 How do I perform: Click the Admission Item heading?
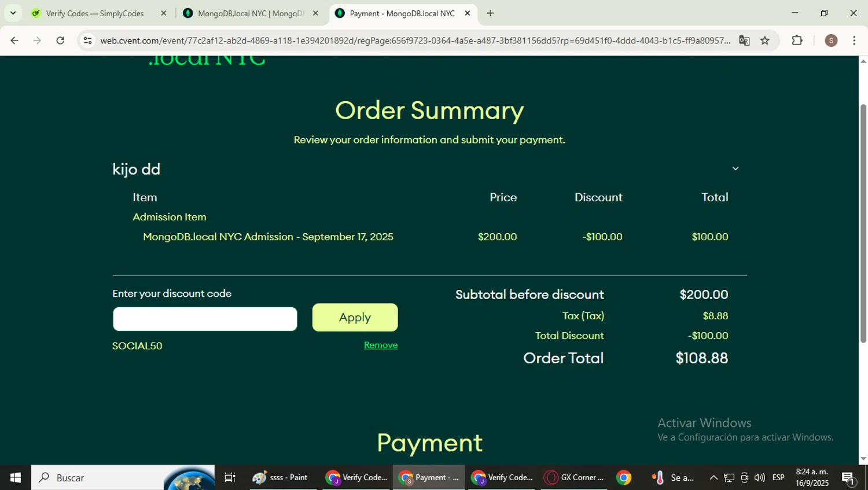[x=169, y=217]
